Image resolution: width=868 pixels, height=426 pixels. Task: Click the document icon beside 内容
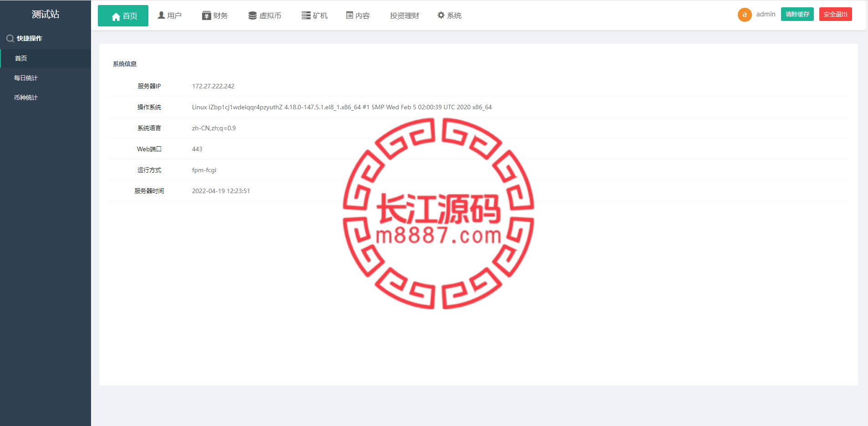(350, 15)
